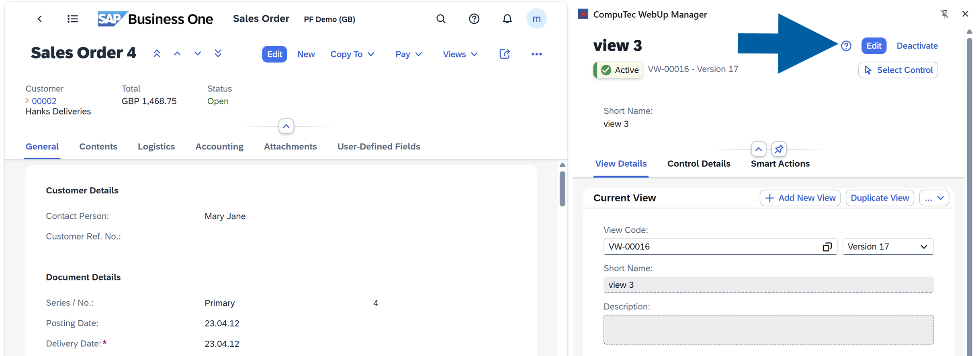This screenshot has height=356, width=980.
Task: Click the 'Open' status value
Action: click(x=218, y=101)
